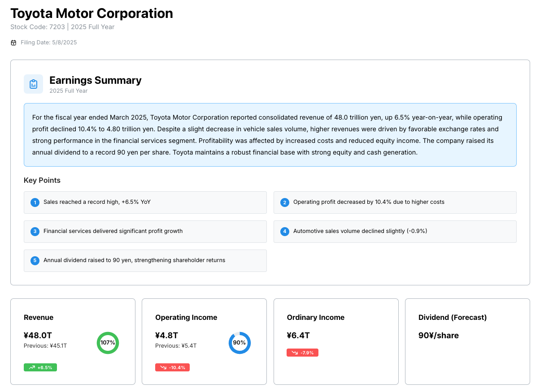Image resolution: width=540 pixels, height=392 pixels.
Task: Click the number 5 badge in Key Points
Action: pos(35,261)
